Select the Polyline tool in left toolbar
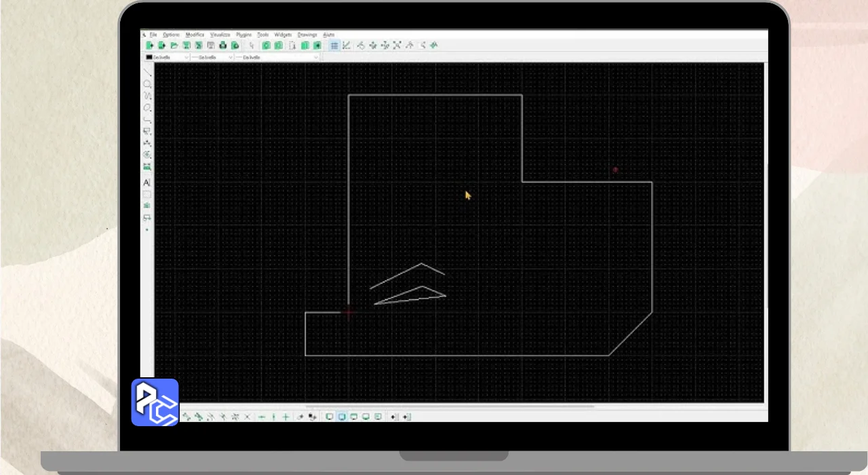The image size is (868, 475). tap(147, 119)
